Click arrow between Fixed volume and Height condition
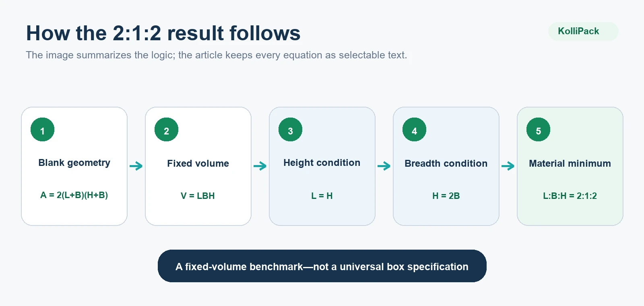Image resolution: width=644 pixels, height=306 pixels. tap(260, 166)
